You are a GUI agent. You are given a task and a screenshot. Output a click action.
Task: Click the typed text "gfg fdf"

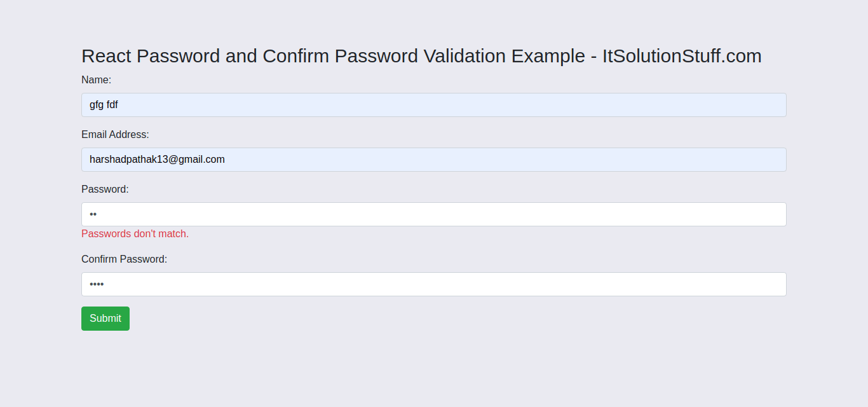(x=104, y=105)
